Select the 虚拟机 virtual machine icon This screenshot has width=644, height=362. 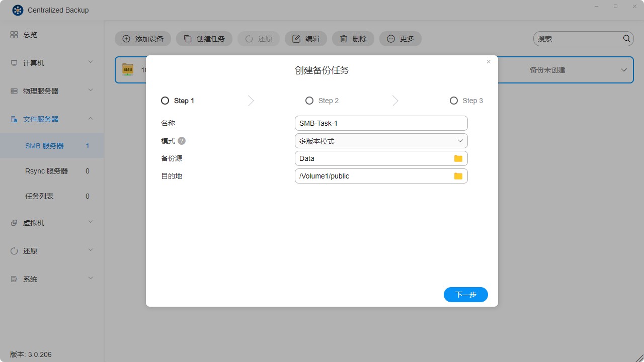[x=14, y=222]
